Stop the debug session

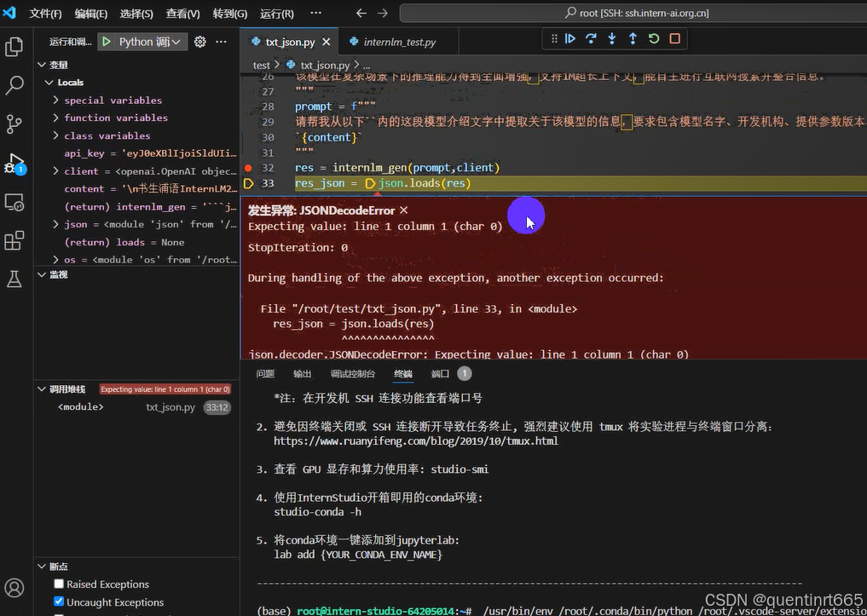coord(674,38)
